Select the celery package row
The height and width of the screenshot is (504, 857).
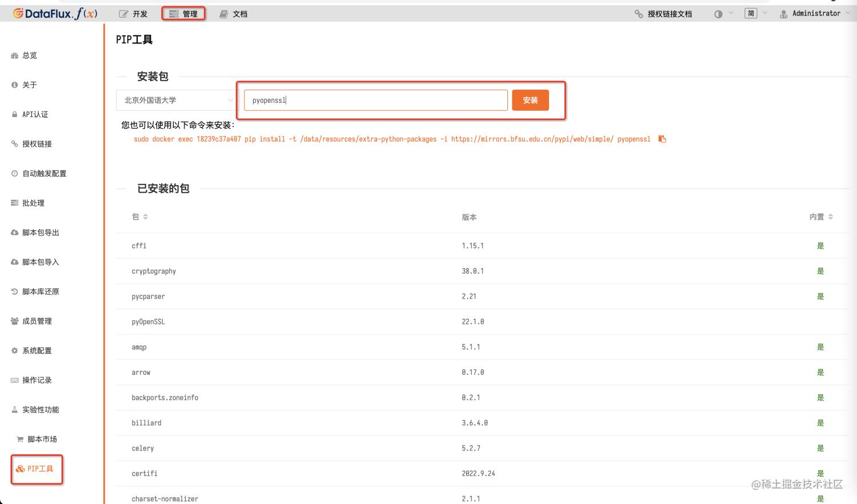pyautogui.click(x=483, y=448)
